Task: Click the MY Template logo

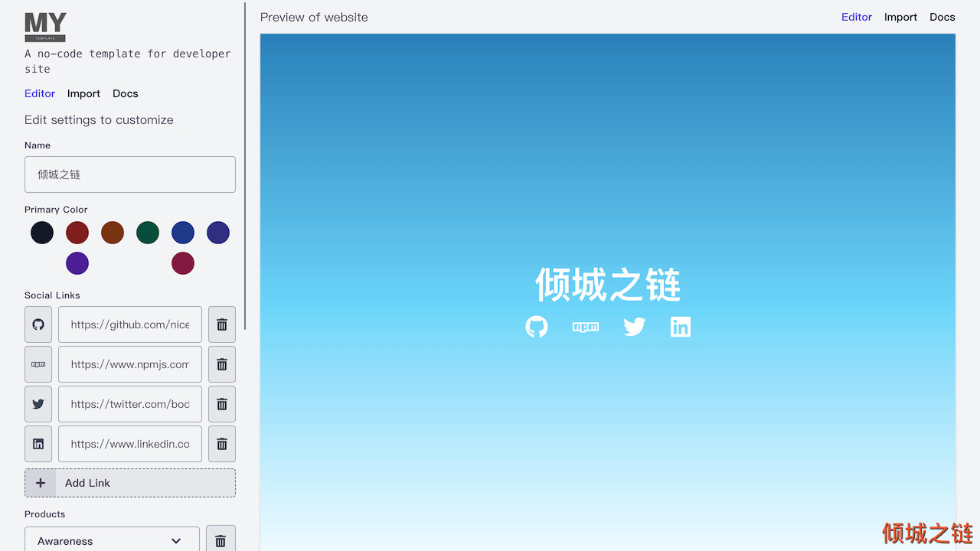Action: coord(45,28)
